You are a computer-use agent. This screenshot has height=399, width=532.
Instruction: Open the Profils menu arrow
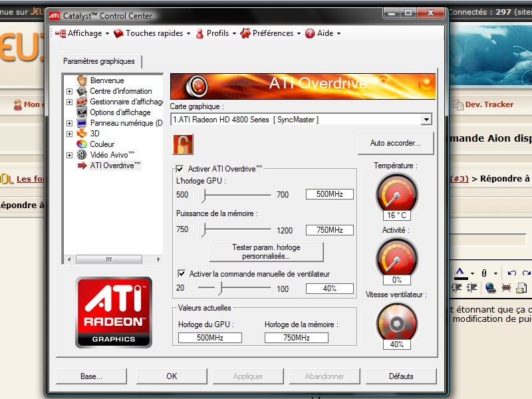point(234,34)
